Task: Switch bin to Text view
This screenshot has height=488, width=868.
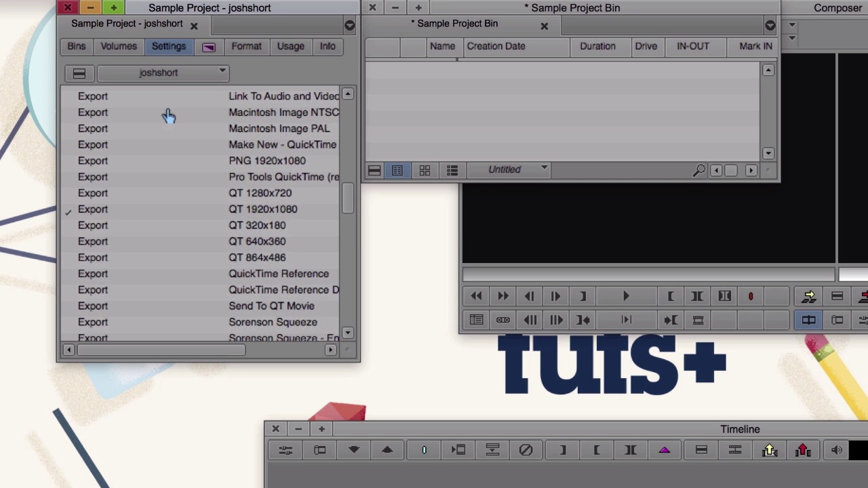Action: [x=397, y=170]
